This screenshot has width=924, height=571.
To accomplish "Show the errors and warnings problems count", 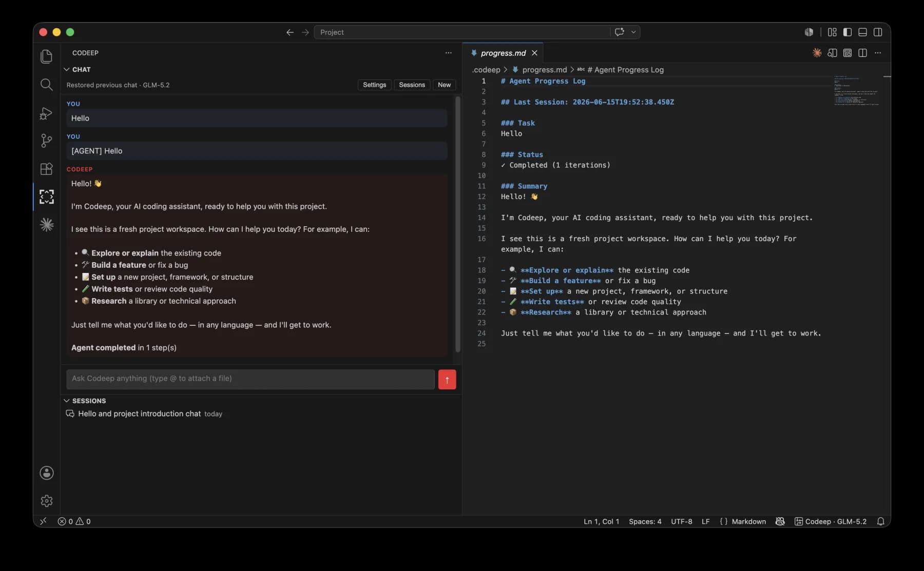I will (74, 521).
